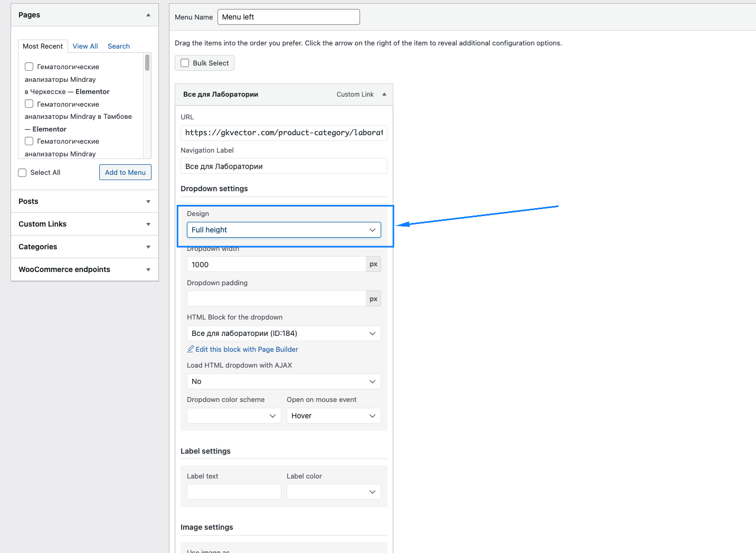756x553 pixels.
Task: Check the third Гематологические page checkbox
Action: [29, 141]
